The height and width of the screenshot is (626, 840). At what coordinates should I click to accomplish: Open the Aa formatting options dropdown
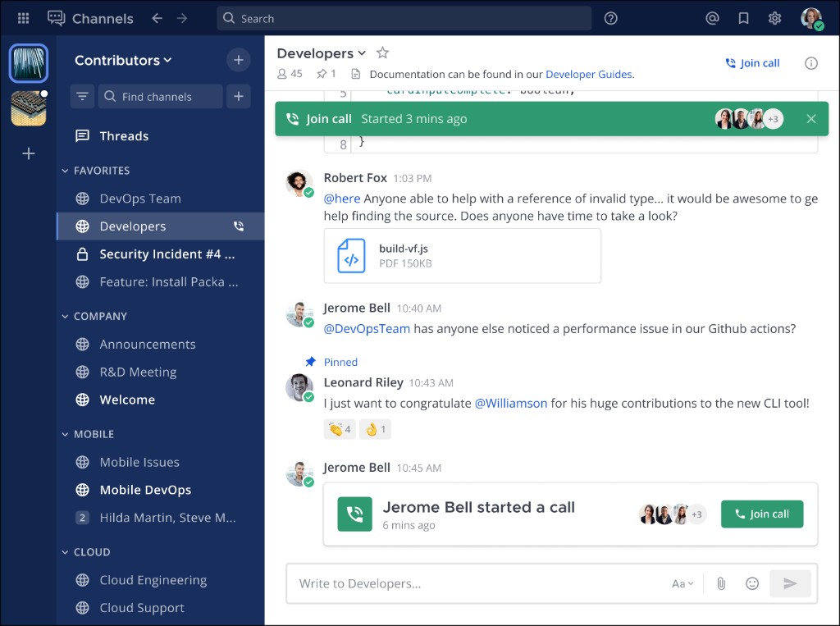click(682, 583)
